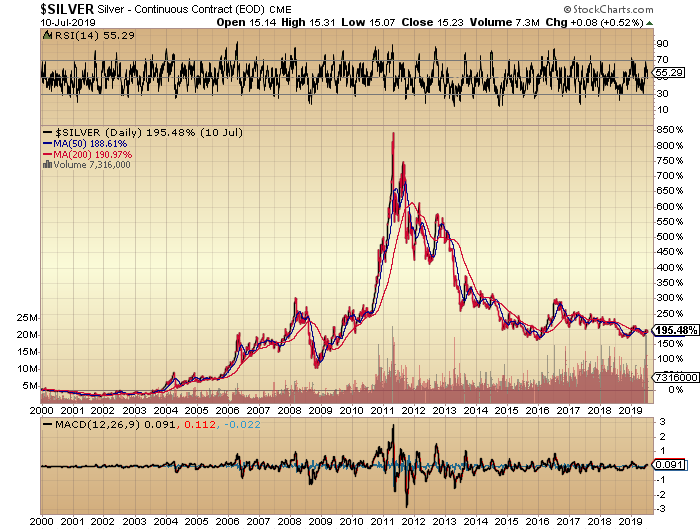Click the blue line marker before MA(50)
Viewport: 700px width, 530px height.
(47, 144)
